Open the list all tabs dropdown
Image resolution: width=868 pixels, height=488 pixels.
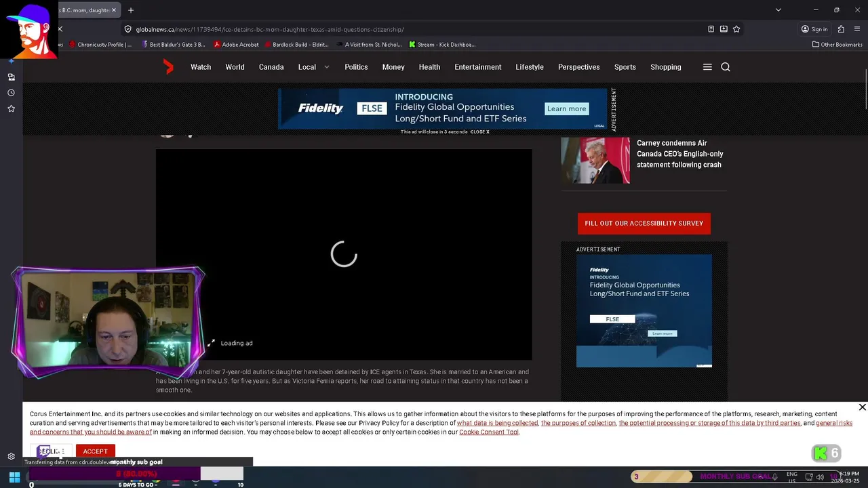coord(778,10)
